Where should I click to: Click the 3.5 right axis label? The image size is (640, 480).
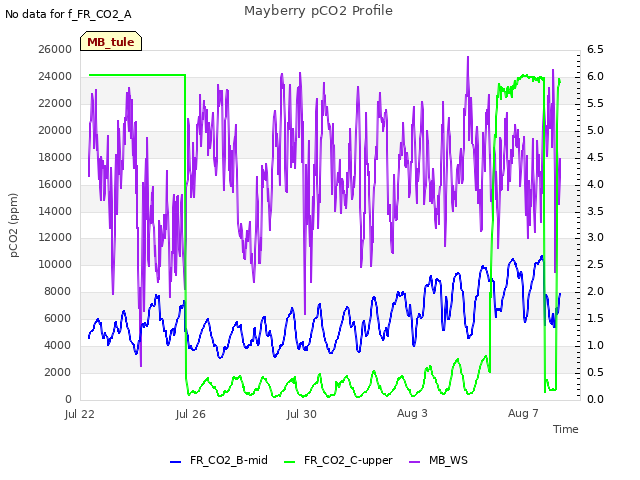point(595,211)
